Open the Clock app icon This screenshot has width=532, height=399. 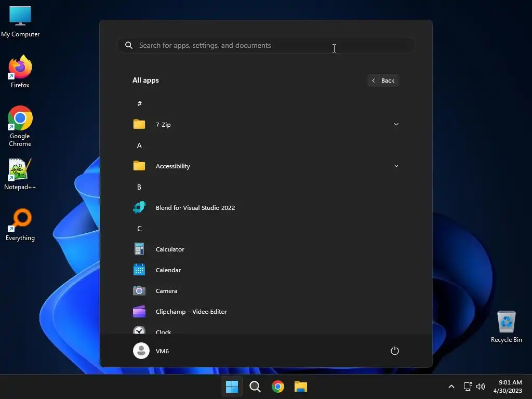tap(139, 330)
